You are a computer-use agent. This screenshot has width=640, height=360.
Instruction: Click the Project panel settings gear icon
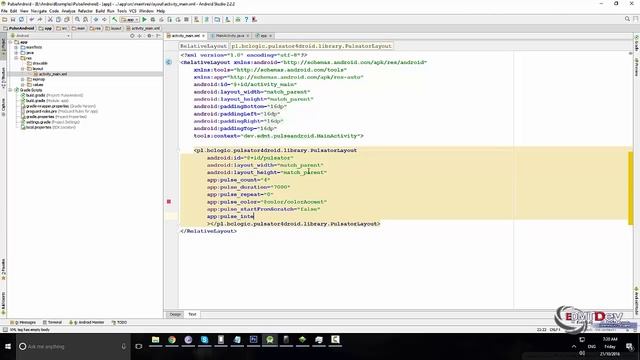click(x=149, y=36)
